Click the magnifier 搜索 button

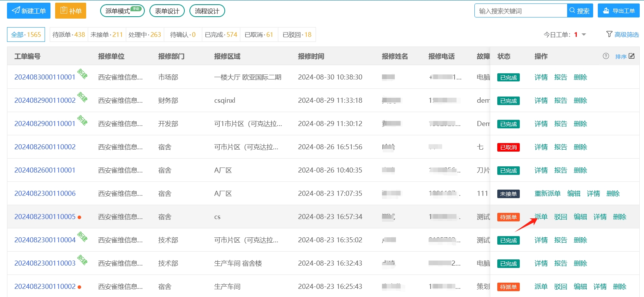click(x=580, y=11)
